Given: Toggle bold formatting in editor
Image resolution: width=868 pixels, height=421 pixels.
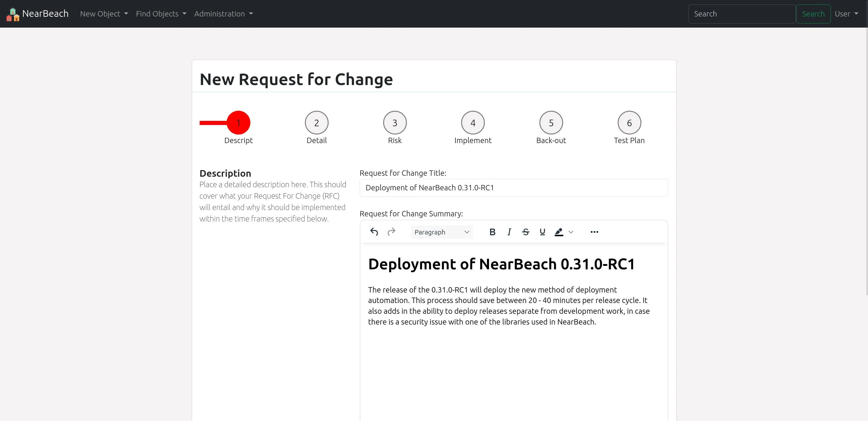Looking at the screenshot, I should pyautogui.click(x=492, y=232).
